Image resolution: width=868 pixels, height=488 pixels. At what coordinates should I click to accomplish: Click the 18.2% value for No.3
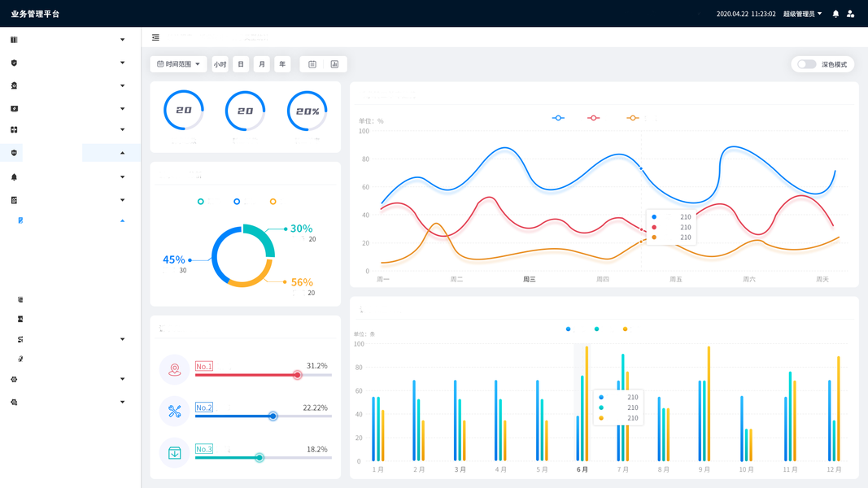(317, 449)
